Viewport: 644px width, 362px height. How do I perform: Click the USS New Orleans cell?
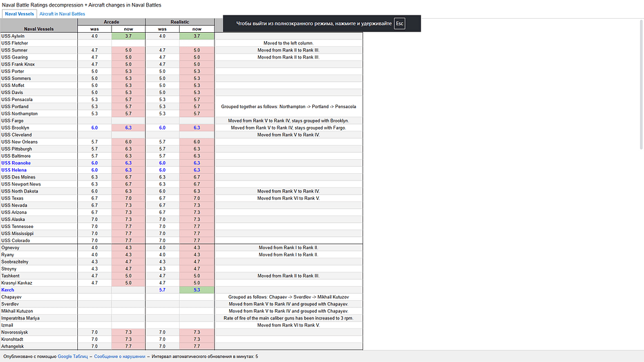tap(39, 142)
